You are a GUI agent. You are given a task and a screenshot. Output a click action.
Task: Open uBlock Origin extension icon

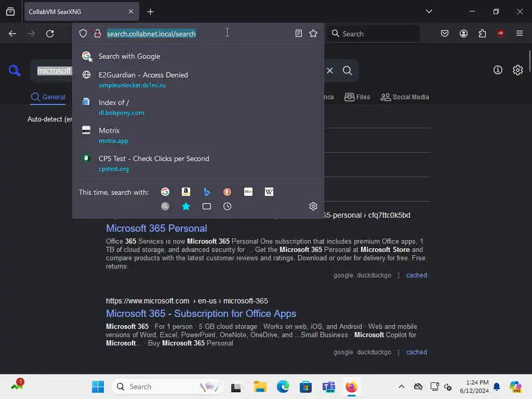(x=500, y=33)
